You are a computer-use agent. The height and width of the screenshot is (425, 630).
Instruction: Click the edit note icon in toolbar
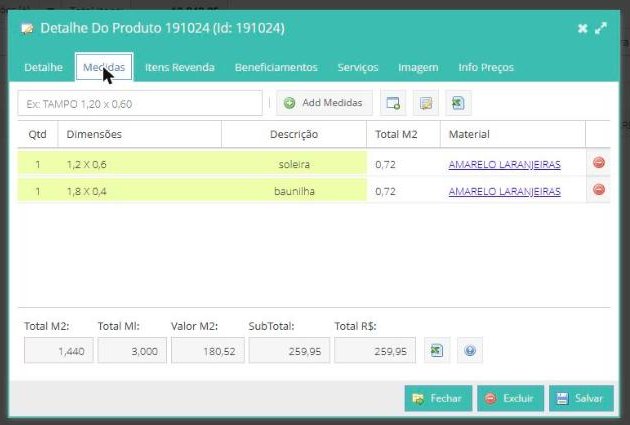[x=425, y=103]
